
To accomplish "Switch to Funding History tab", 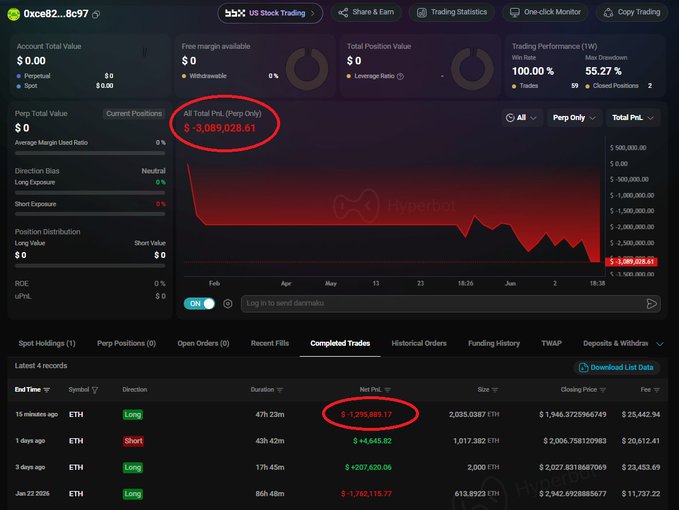I will click(x=494, y=343).
